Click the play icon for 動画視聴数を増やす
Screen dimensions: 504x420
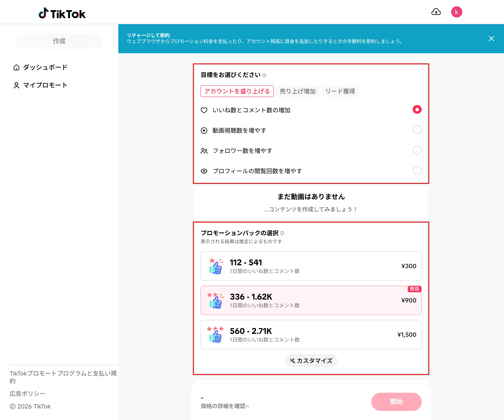(204, 131)
